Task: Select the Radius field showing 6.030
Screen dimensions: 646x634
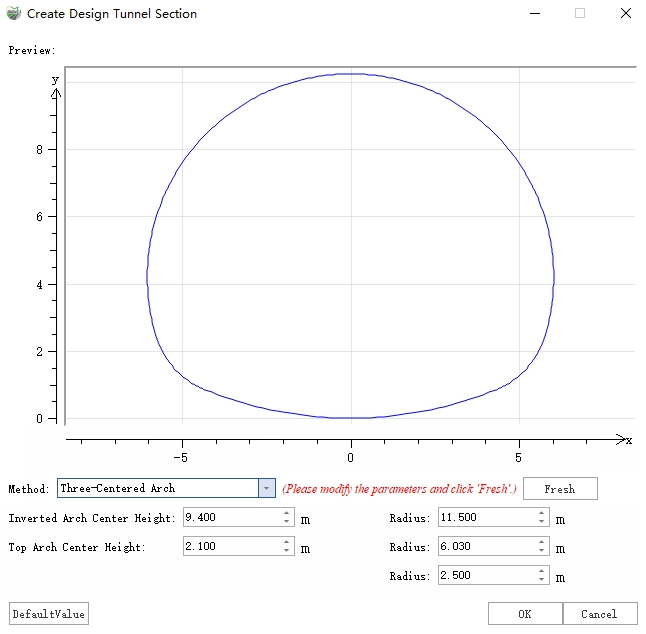Action: (x=486, y=547)
